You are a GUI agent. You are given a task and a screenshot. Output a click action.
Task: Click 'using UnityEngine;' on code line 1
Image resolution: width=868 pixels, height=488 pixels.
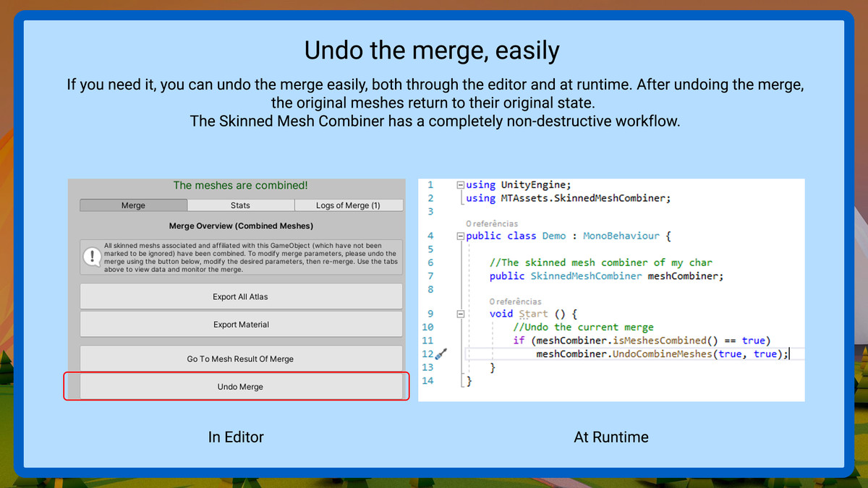coord(519,184)
